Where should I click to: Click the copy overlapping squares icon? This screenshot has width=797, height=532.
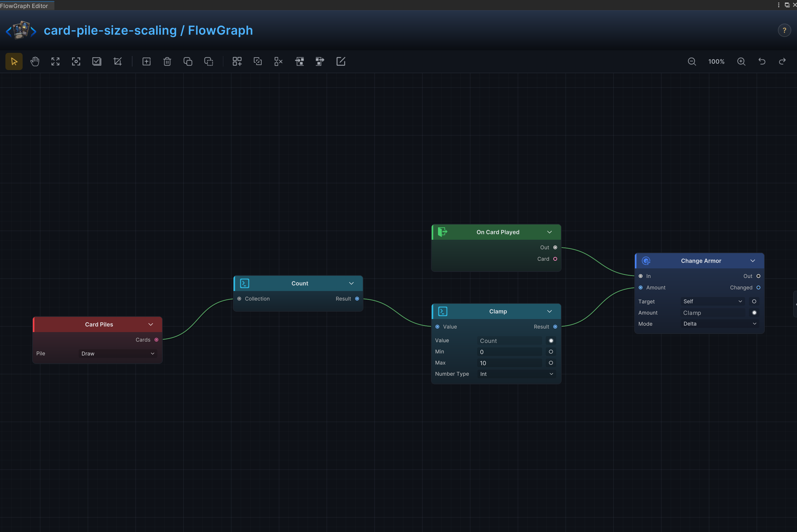(x=188, y=61)
